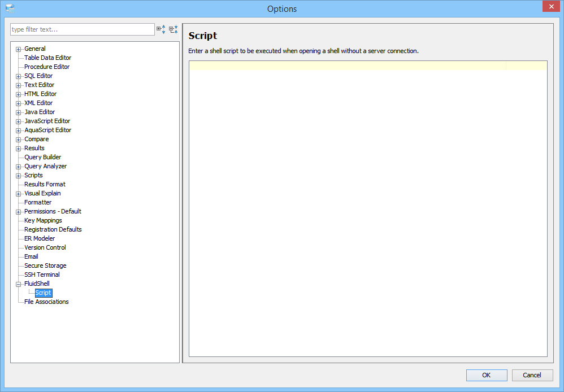The width and height of the screenshot is (564, 392).
Task: Focus the type filter text field
Action: click(83, 29)
